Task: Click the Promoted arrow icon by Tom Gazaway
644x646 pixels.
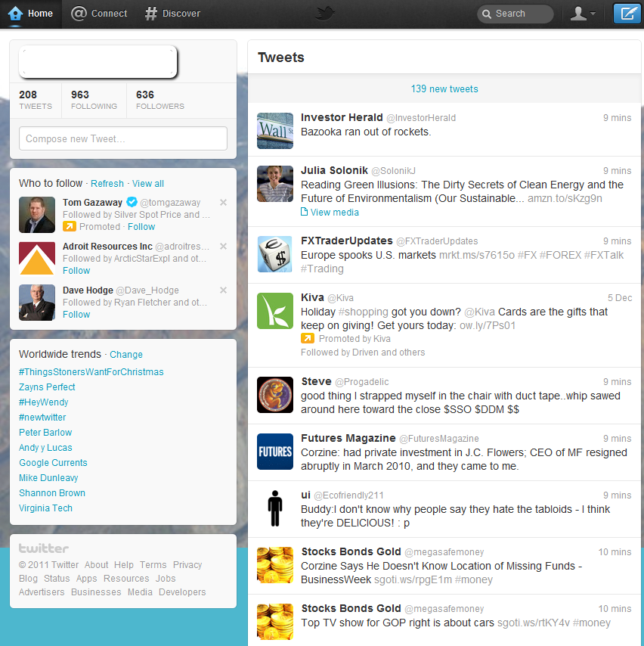Action: click(70, 226)
